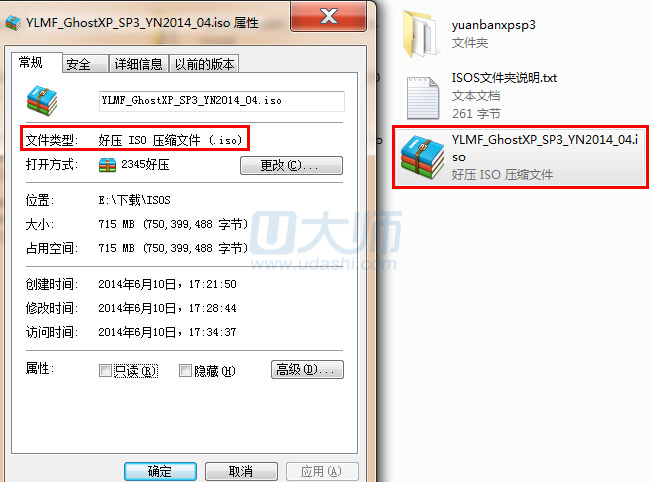Confirm with the 确定 button

pyautogui.click(x=160, y=471)
